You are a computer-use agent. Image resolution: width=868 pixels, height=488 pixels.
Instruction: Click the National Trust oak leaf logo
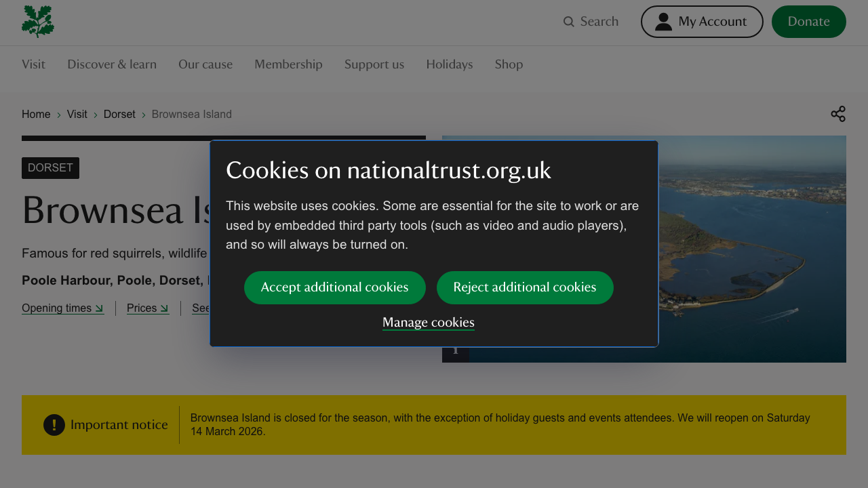[x=38, y=22]
